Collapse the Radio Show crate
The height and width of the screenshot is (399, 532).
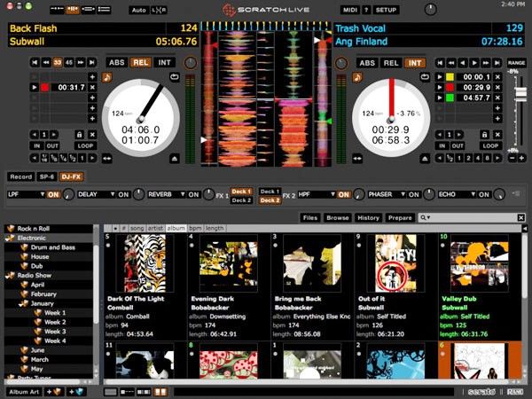pyautogui.click(x=9, y=276)
